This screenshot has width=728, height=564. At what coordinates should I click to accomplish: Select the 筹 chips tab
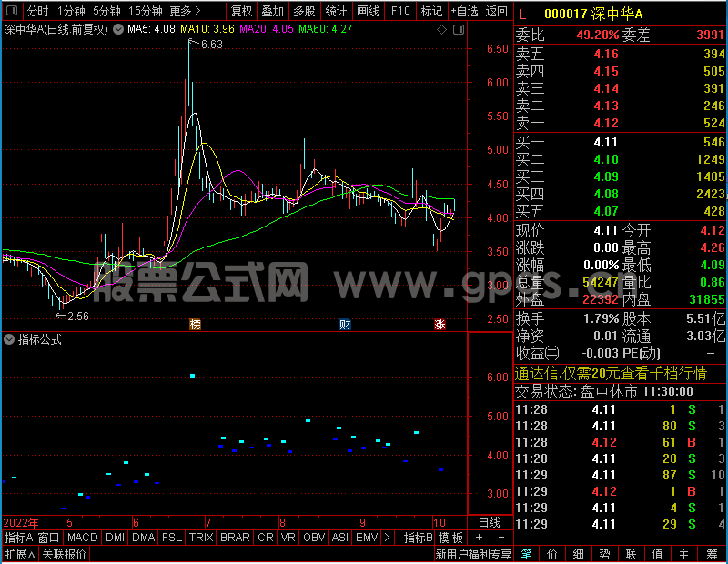point(712,554)
